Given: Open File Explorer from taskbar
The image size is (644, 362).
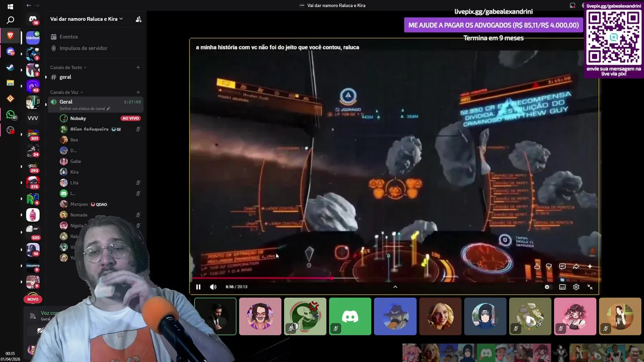Looking at the screenshot, I should (10, 83).
